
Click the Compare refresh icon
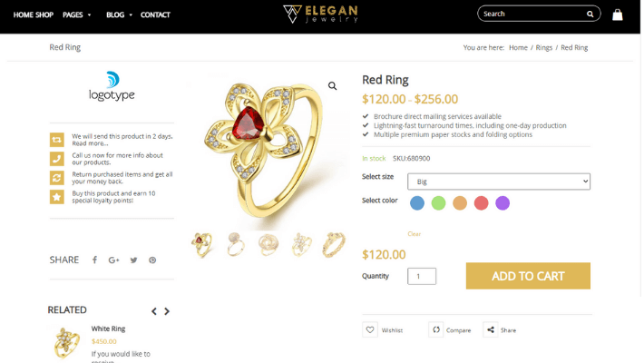tap(436, 329)
